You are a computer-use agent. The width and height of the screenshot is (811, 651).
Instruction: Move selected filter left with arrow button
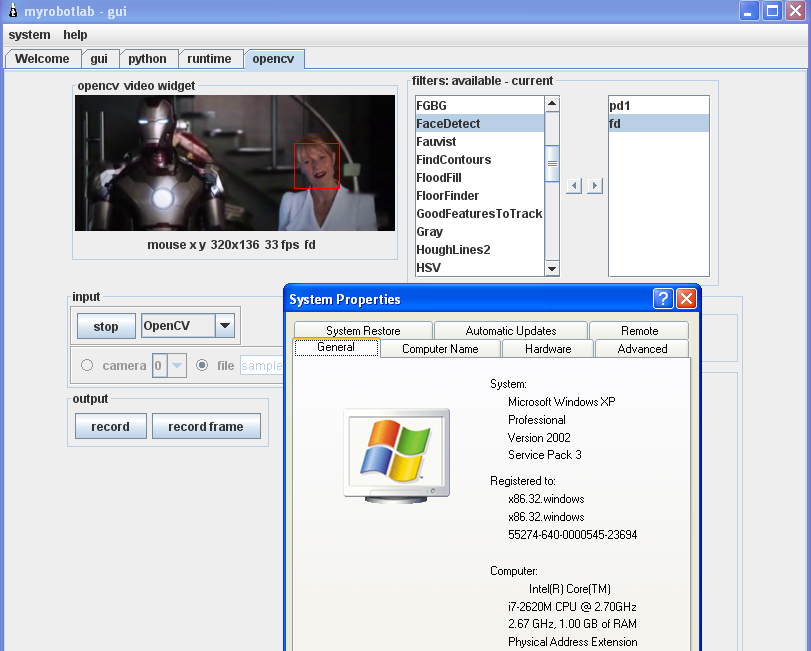coord(574,186)
